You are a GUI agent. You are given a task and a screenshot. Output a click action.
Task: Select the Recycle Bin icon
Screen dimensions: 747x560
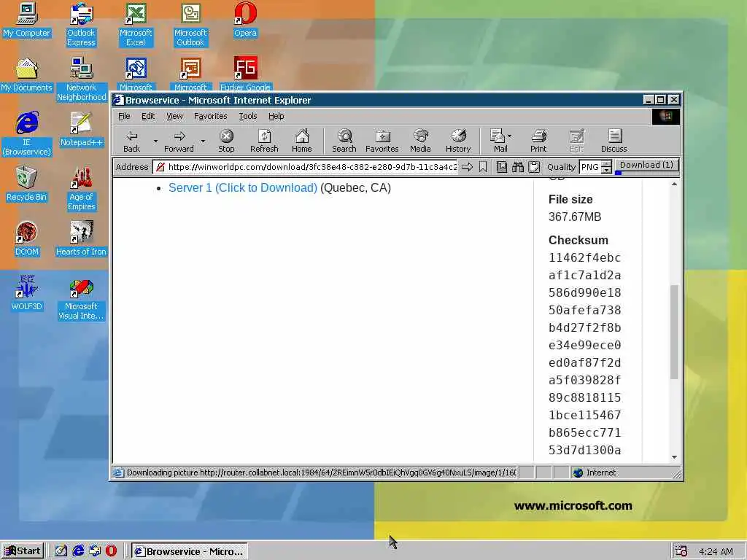[x=26, y=184]
